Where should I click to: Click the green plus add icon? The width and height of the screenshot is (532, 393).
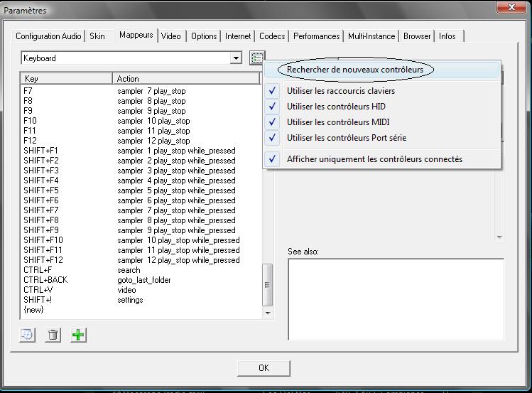point(78,335)
